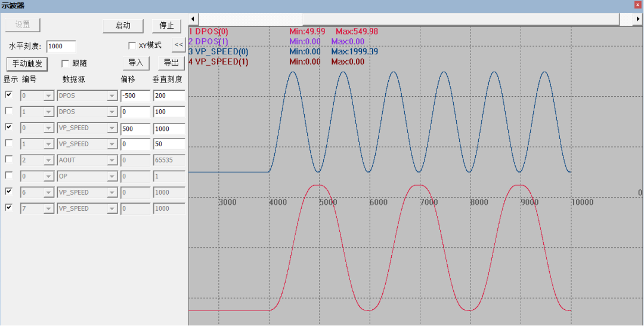
Task: Click the horizontal scrollbar left arrow
Action: (193, 19)
